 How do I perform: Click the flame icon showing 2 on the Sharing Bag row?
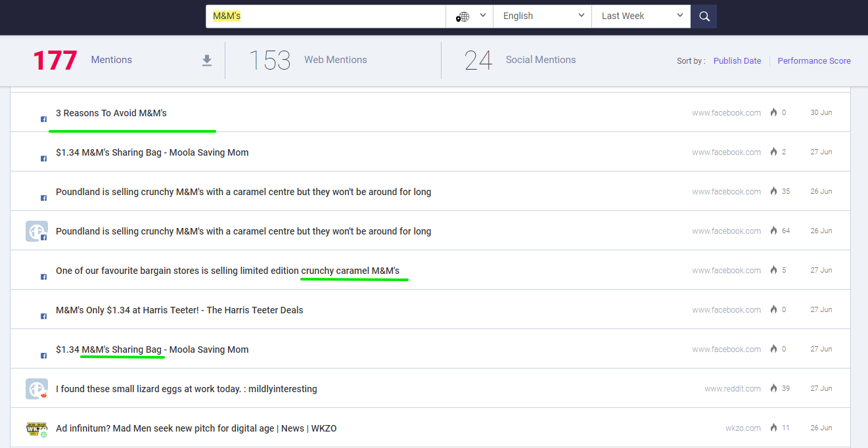click(x=773, y=152)
